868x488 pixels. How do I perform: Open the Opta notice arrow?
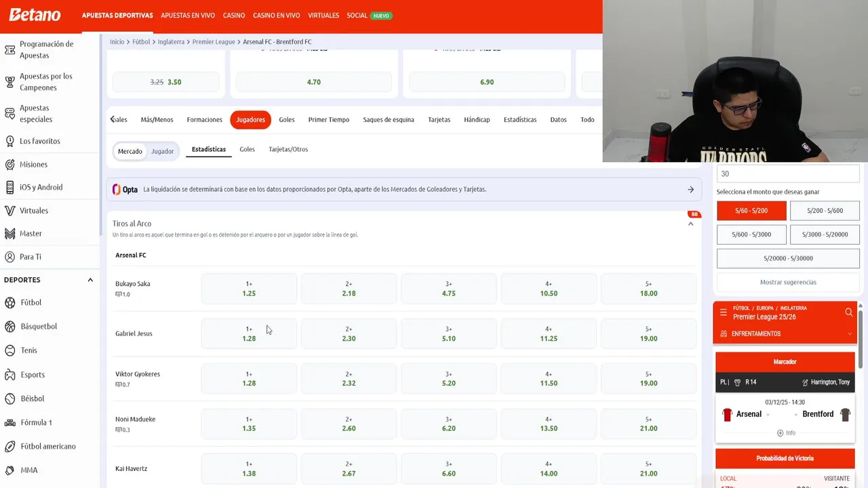pyautogui.click(x=690, y=190)
